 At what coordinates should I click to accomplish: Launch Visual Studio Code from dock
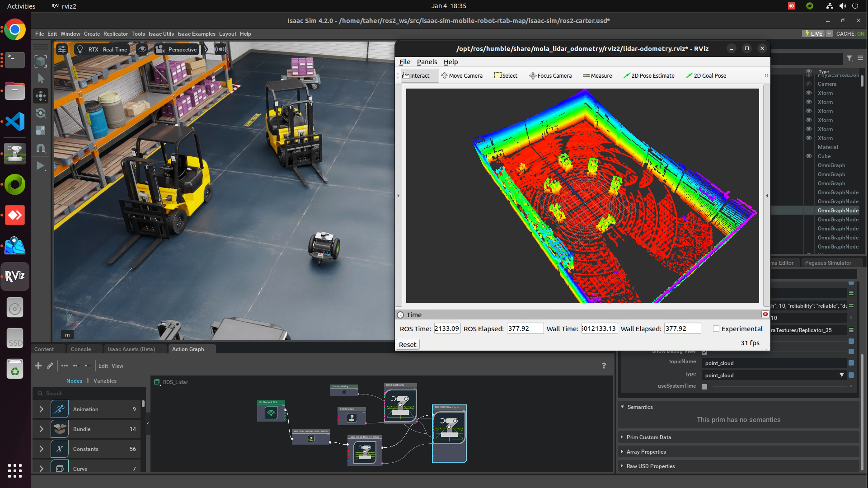click(15, 122)
